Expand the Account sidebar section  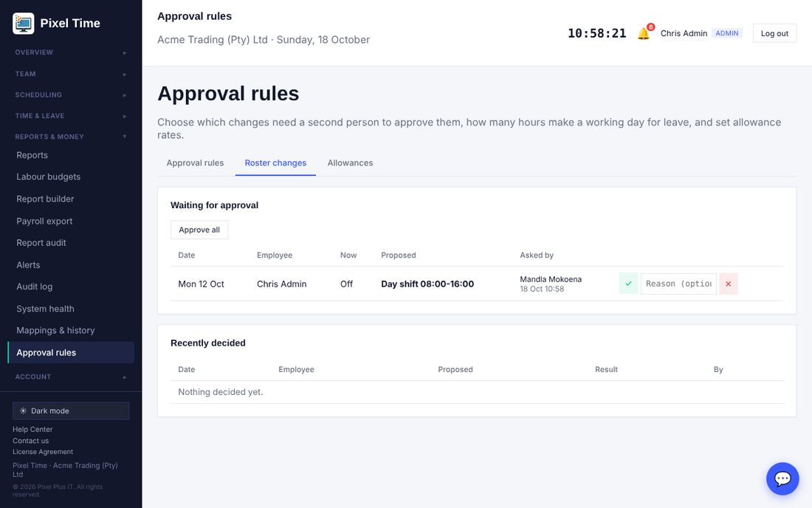click(x=71, y=377)
